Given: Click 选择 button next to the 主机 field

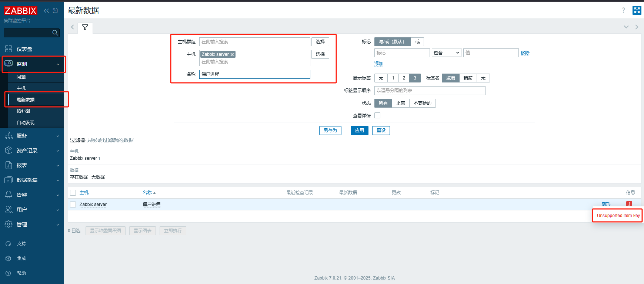Looking at the screenshot, I should pos(320,54).
